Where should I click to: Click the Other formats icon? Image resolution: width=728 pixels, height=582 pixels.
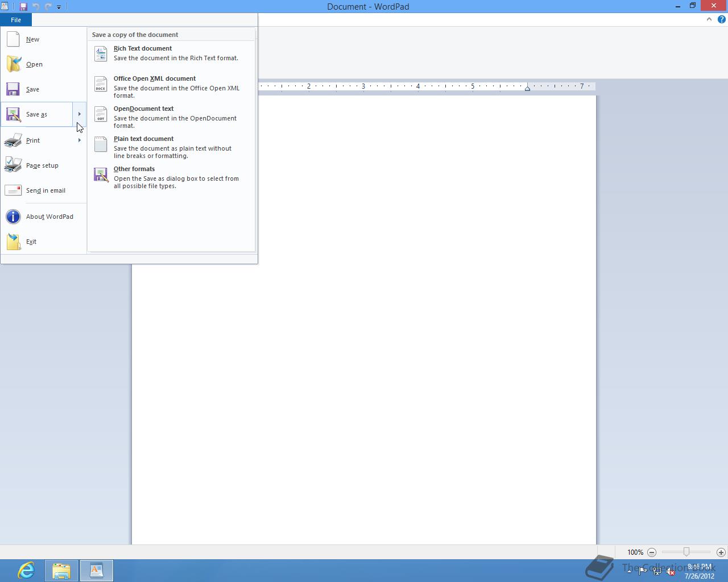(x=101, y=174)
